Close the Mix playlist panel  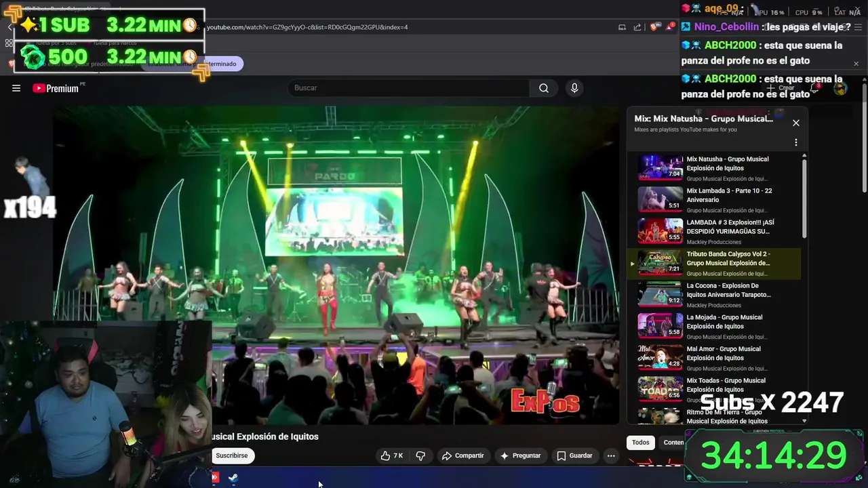pos(796,123)
